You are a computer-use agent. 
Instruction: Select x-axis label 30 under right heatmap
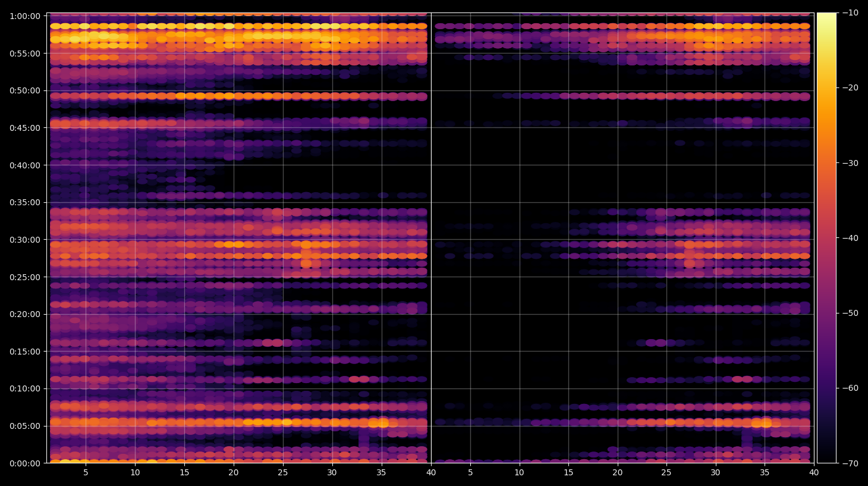(x=716, y=473)
